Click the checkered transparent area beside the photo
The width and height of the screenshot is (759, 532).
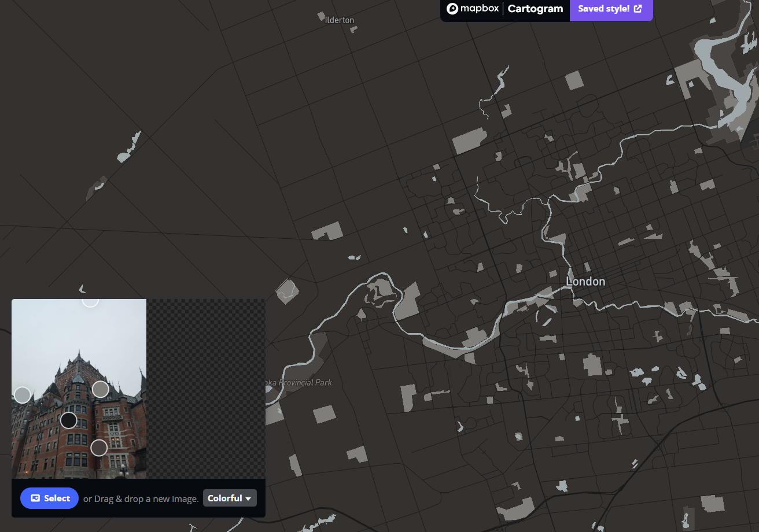[205, 388]
